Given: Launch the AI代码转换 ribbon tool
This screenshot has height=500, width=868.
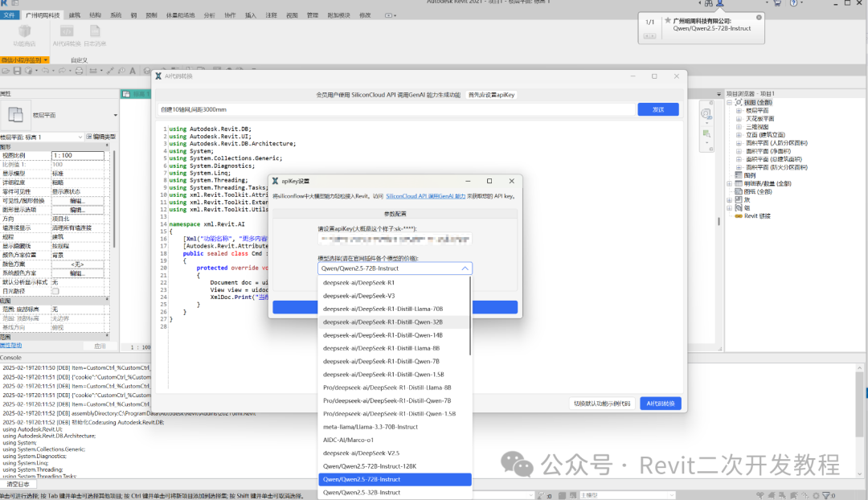Looking at the screenshot, I should coord(67,35).
